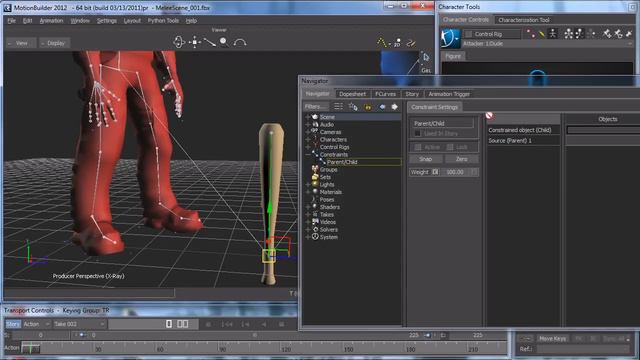The height and width of the screenshot is (360, 640).
Task: Click the Move Keys button
Action: click(553, 339)
